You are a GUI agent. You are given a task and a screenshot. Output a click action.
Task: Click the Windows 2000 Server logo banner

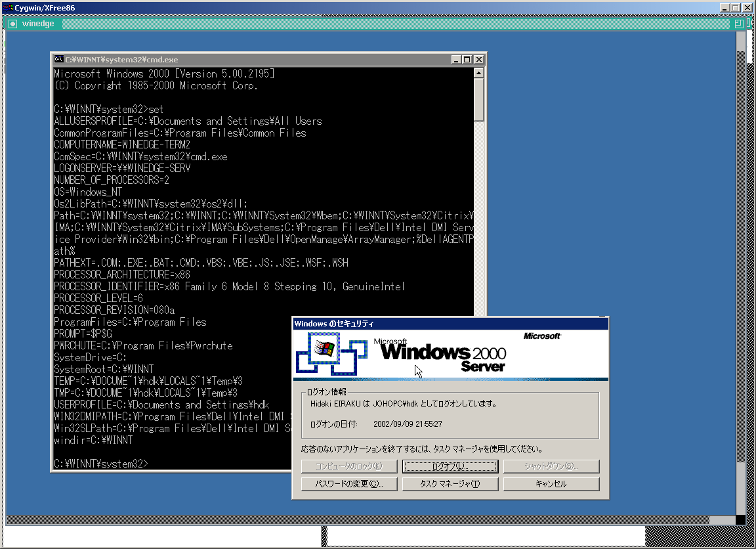coord(450,355)
